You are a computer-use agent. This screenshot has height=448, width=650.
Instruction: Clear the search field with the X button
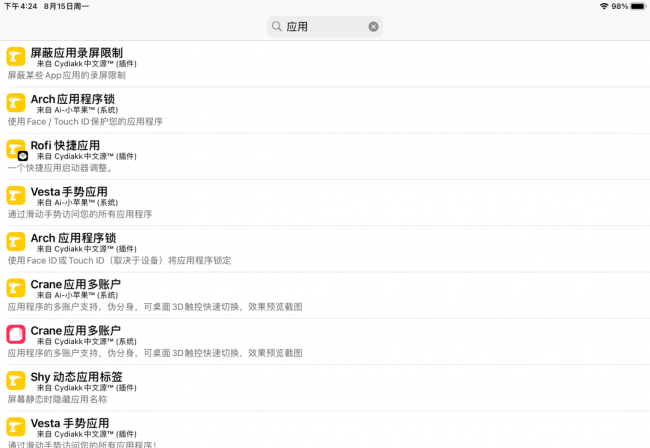tap(373, 27)
